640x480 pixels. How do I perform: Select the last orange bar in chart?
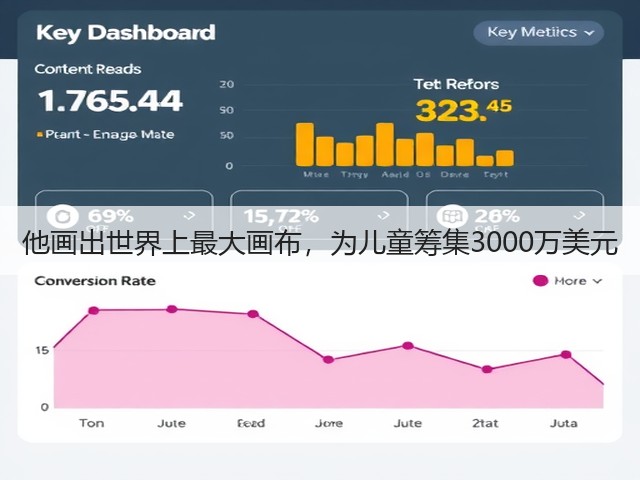(x=505, y=158)
